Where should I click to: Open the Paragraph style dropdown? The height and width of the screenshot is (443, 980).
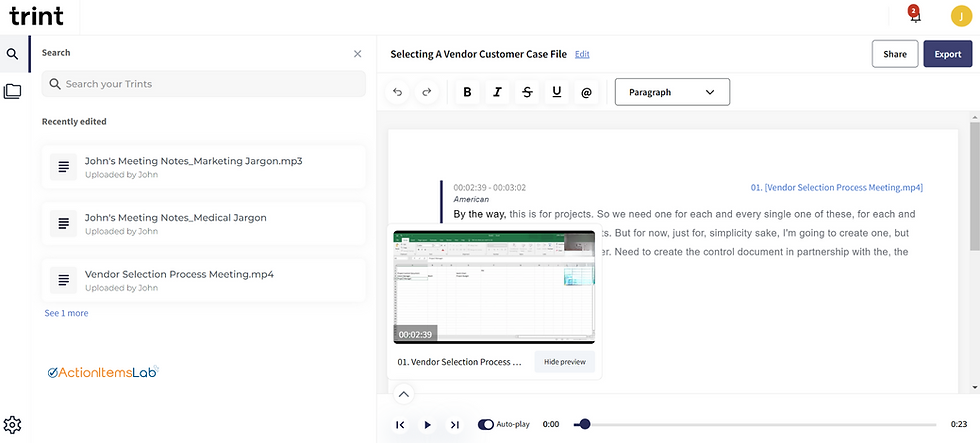point(672,92)
